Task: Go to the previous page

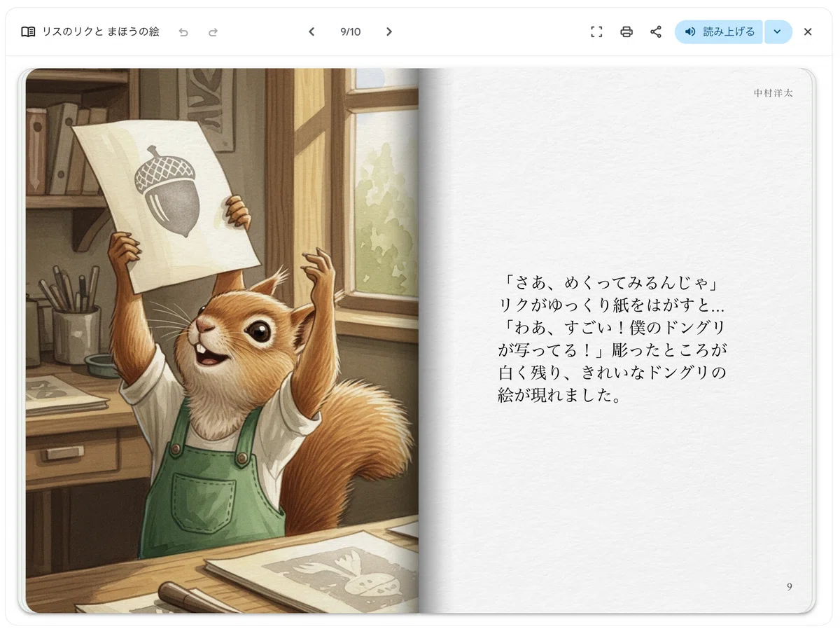Action: click(x=311, y=32)
